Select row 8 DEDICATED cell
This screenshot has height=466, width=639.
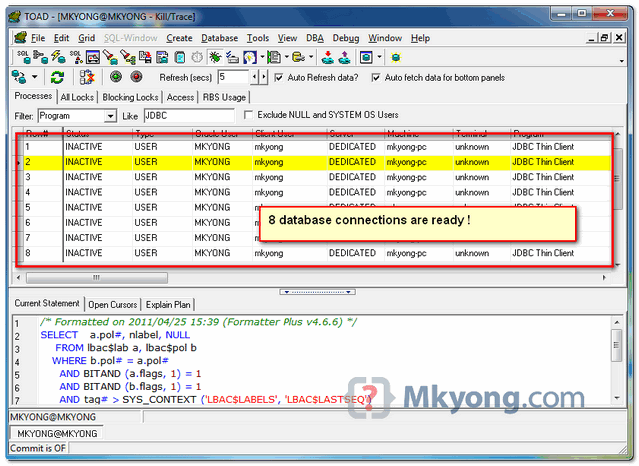click(x=355, y=253)
